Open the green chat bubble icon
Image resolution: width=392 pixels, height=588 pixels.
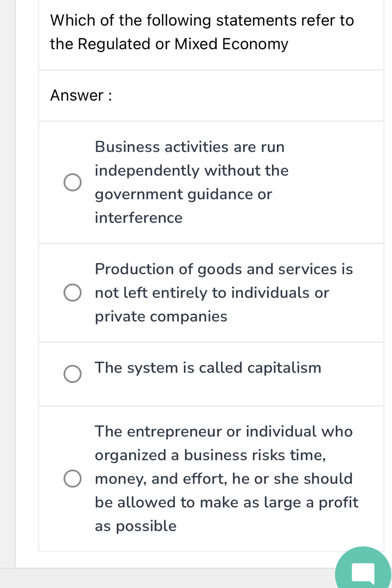[363, 572]
